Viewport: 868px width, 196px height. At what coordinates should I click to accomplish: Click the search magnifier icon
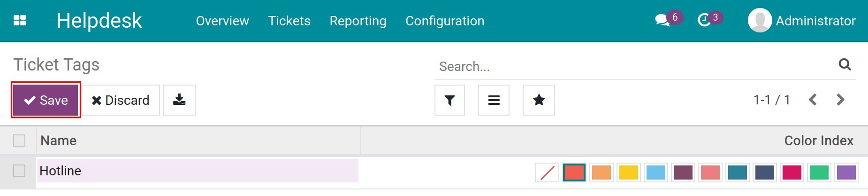pyautogui.click(x=845, y=65)
